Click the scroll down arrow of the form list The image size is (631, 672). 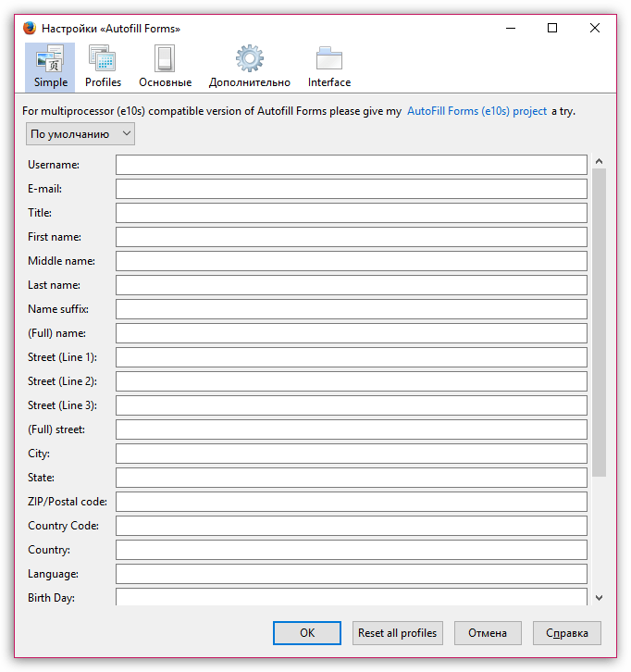(599, 598)
